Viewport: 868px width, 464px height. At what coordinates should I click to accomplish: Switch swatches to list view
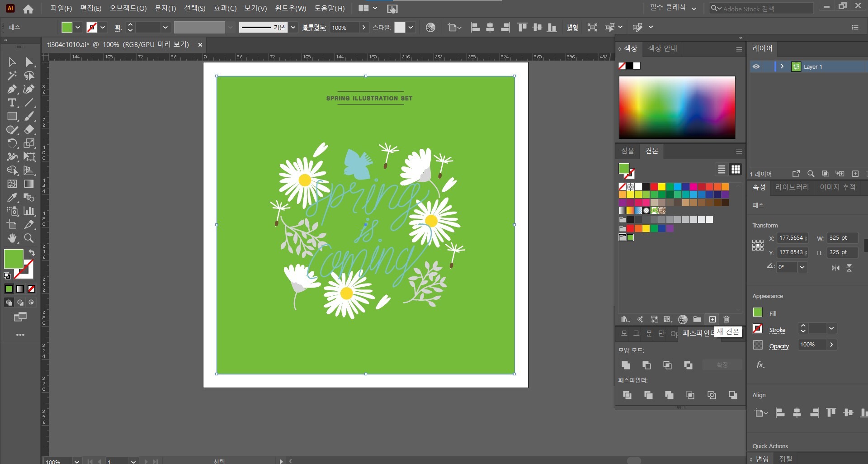point(722,169)
